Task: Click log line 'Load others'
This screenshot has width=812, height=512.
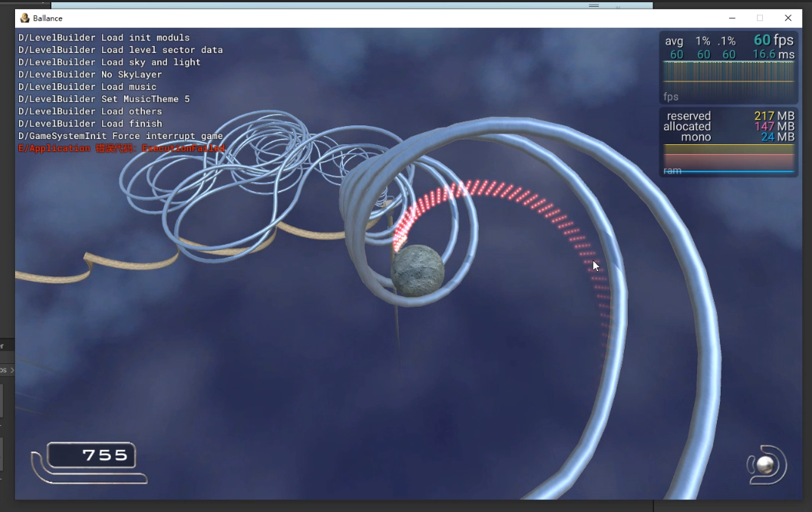Action: [x=90, y=112]
